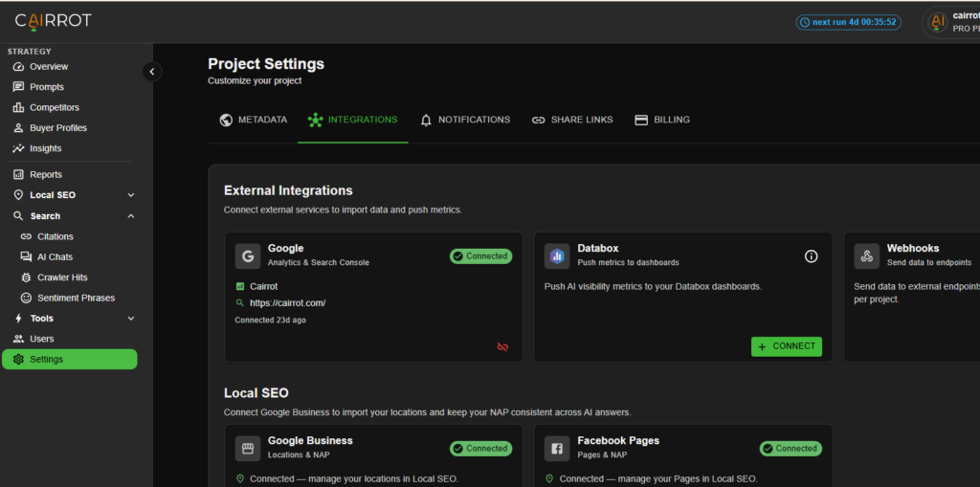Click the Local SEO sidebar label

[x=53, y=195]
